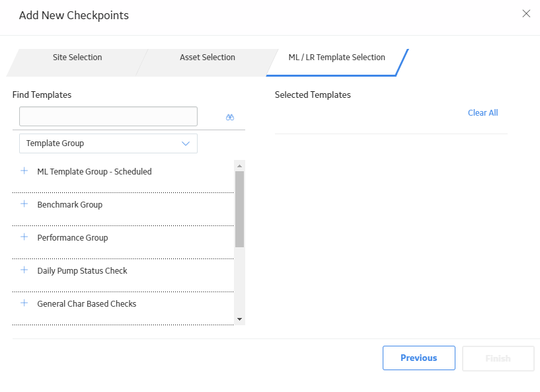
Task: Close the Add New Checkpoints dialog
Action: point(526,13)
